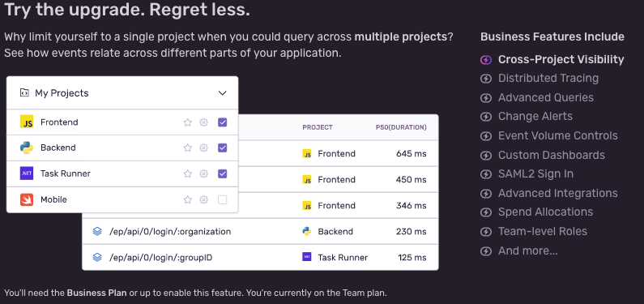Click the And more... feature link
644x304 pixels.
point(528,250)
